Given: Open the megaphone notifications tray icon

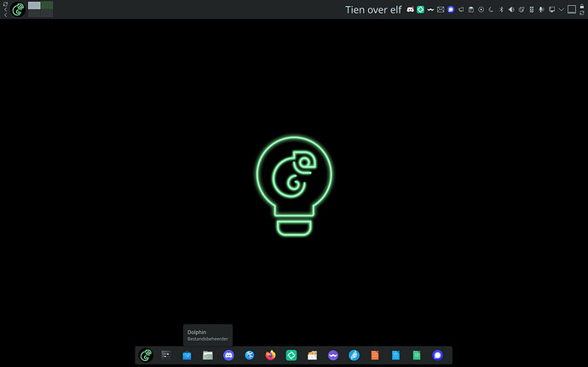Looking at the screenshot, I should (461, 9).
